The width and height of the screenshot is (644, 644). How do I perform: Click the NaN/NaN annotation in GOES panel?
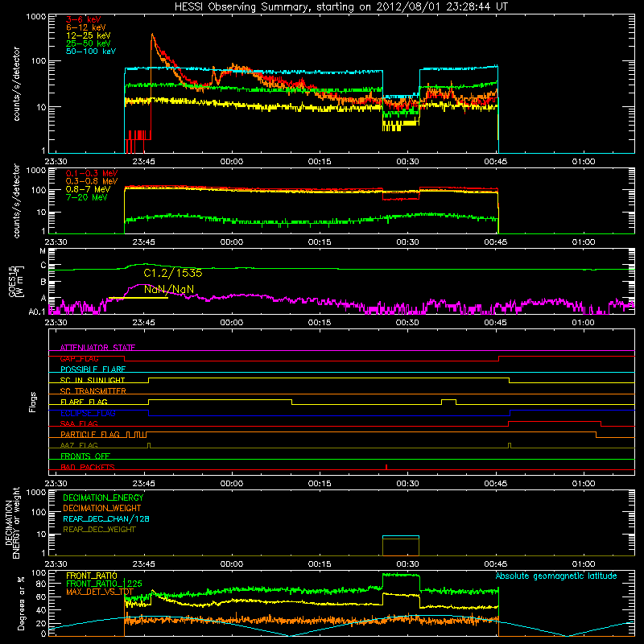point(169,289)
